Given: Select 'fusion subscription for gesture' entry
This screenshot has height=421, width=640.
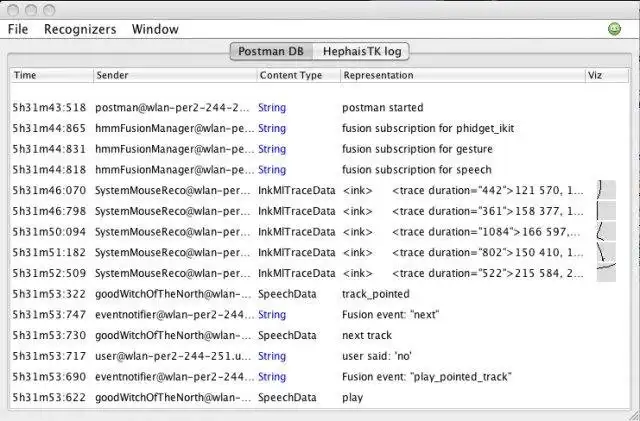Looking at the screenshot, I should pyautogui.click(x=320, y=149).
